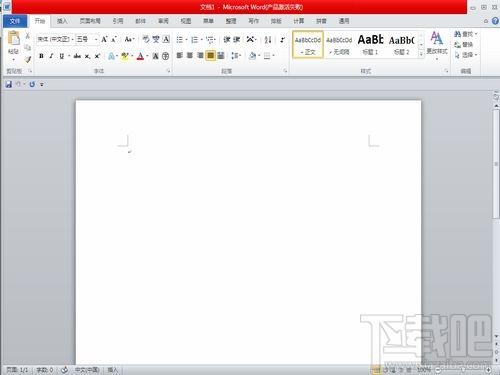Click the Sort A-Z icon
Image resolution: width=500 pixels, height=375 pixels.
click(x=268, y=40)
